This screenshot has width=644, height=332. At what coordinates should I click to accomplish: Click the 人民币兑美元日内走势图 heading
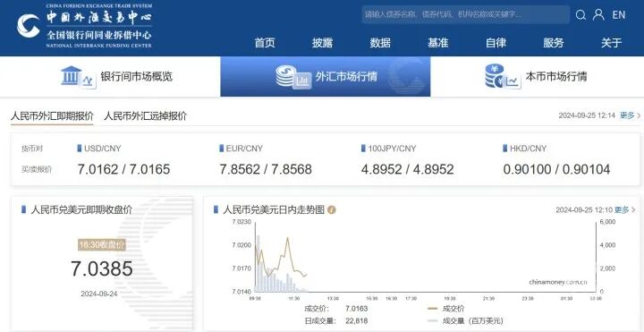click(274, 210)
